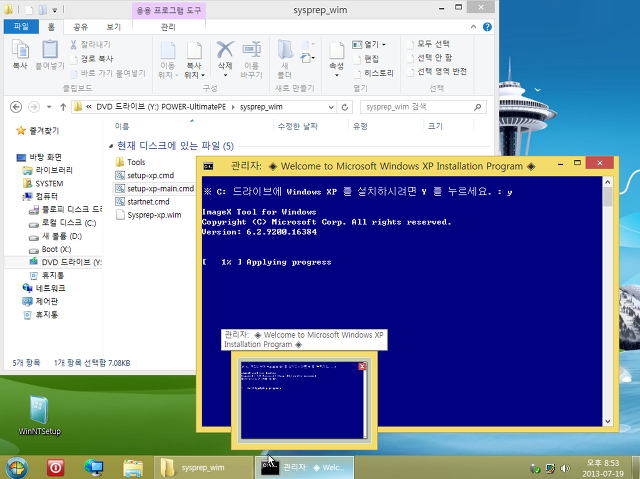Click the Delete (삭제) X icon
Screen dimensions: 640x479
225,49
